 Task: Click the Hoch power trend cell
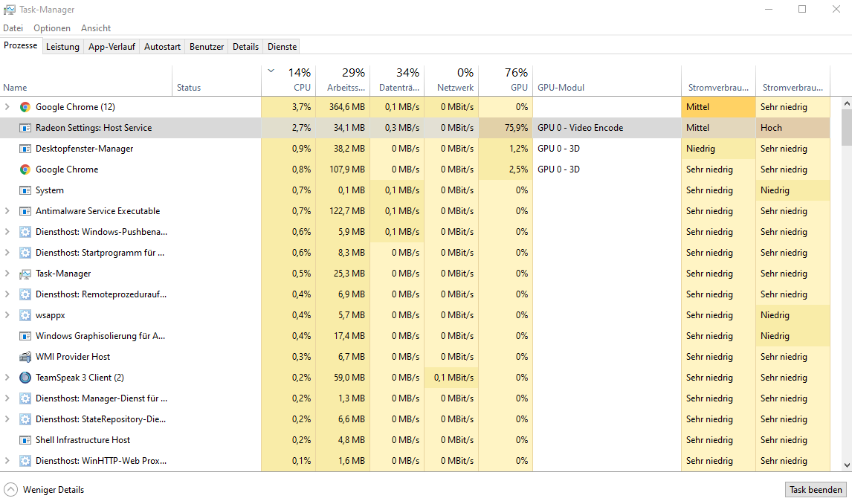(x=793, y=128)
